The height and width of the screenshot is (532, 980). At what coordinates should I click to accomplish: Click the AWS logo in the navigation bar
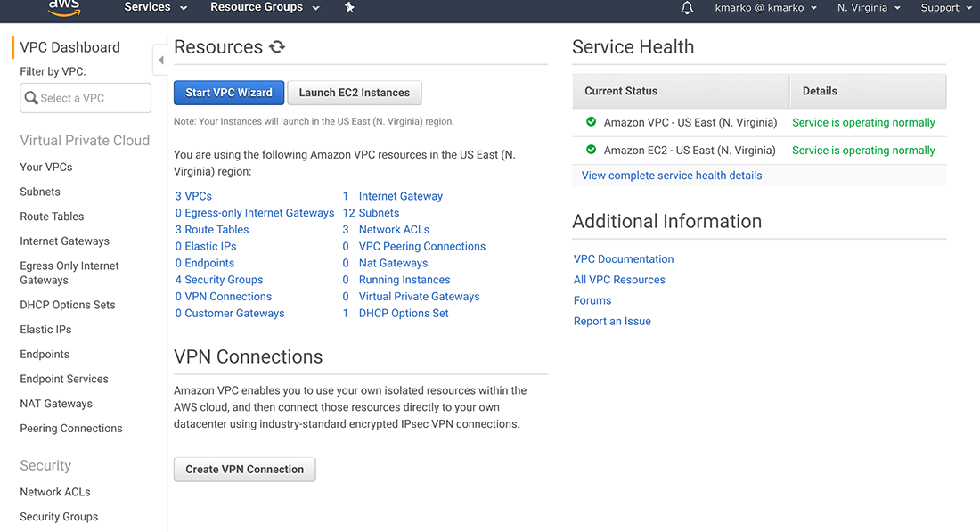pos(62,10)
